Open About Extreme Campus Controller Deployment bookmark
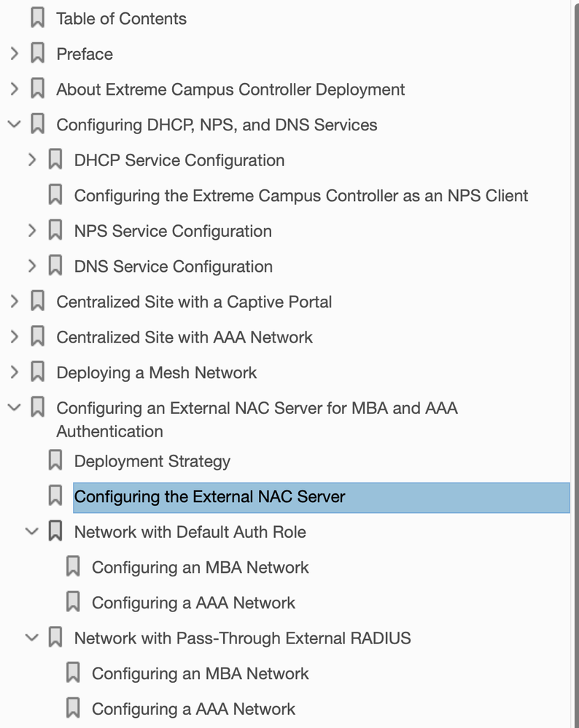Image resolution: width=579 pixels, height=728 pixels. [230, 90]
